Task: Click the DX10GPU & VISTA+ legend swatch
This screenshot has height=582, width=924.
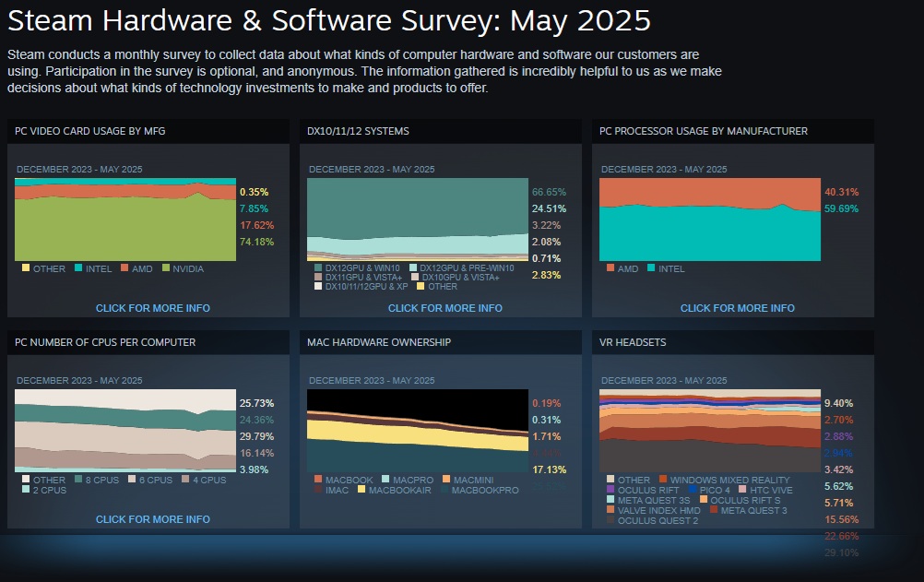Action: point(415,277)
